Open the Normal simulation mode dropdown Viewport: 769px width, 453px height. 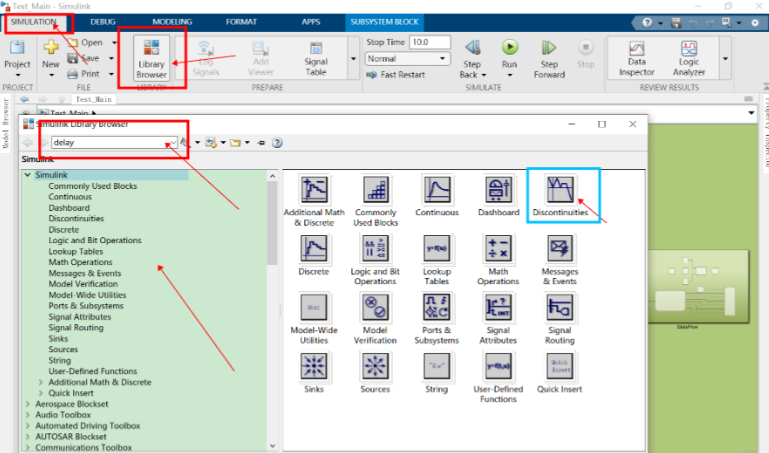pyautogui.click(x=407, y=59)
